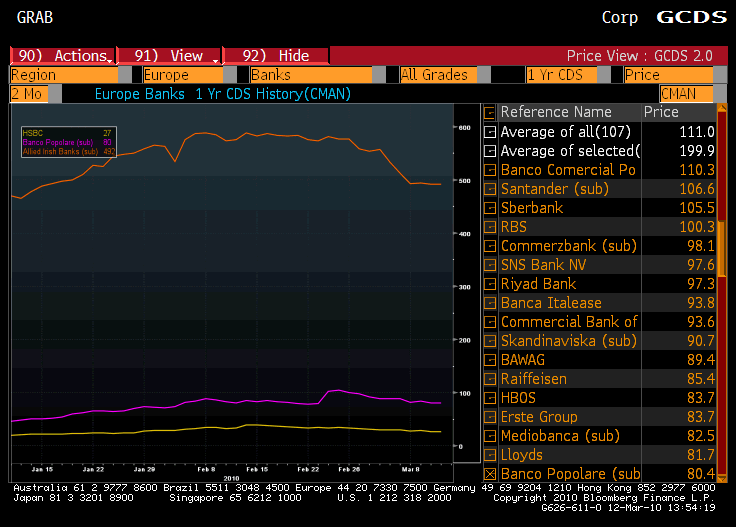Screen dimensions: 736x527
Task: Toggle the header select-all checkbox icon
Action: point(490,113)
